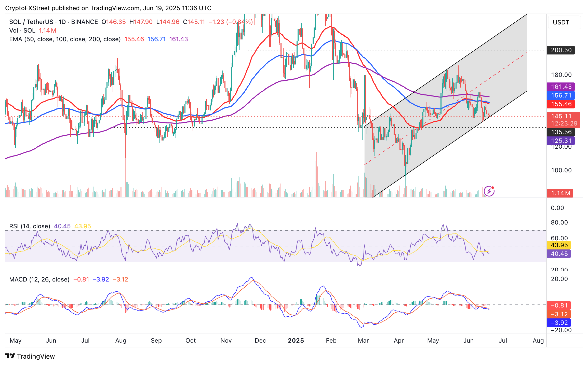Click the 2025 marker on time axis
This screenshot has width=588, height=365.
pyautogui.click(x=296, y=341)
